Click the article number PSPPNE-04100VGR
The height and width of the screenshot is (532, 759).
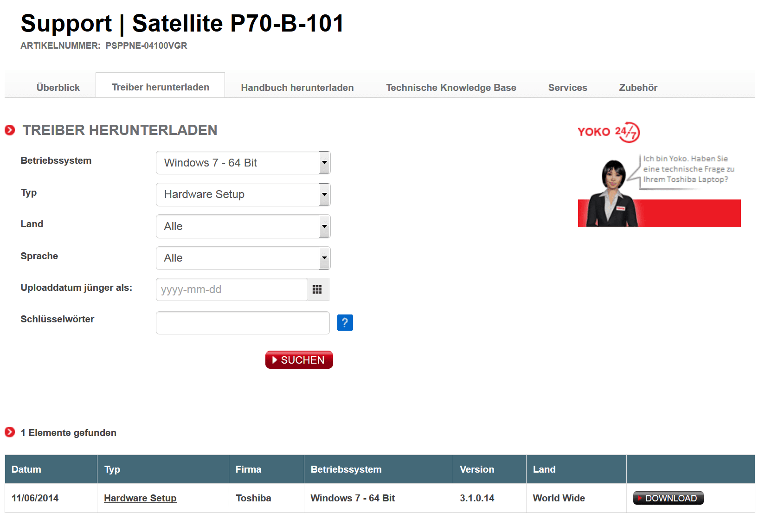[x=146, y=46]
